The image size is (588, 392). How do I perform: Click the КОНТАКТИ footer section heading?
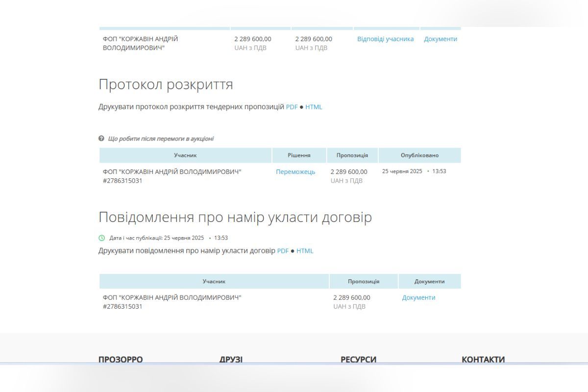click(483, 359)
